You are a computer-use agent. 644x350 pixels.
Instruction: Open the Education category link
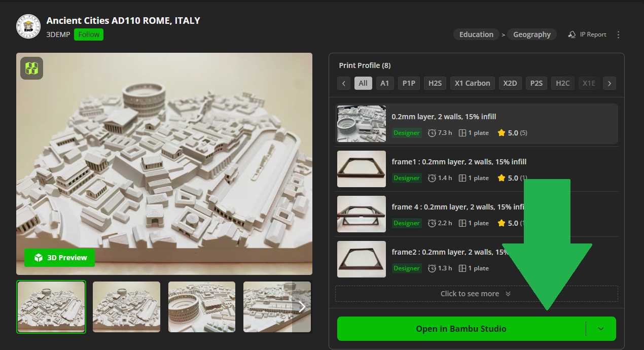click(476, 34)
